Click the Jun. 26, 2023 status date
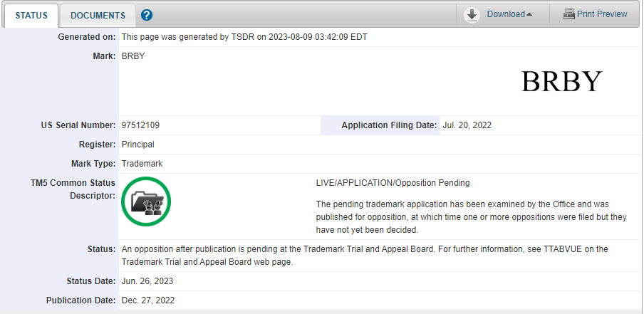 point(147,281)
